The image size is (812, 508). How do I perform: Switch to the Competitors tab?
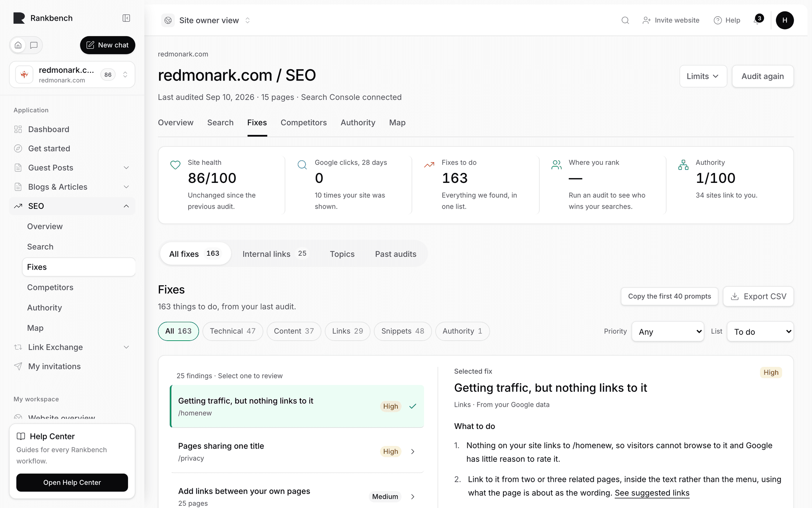303,123
